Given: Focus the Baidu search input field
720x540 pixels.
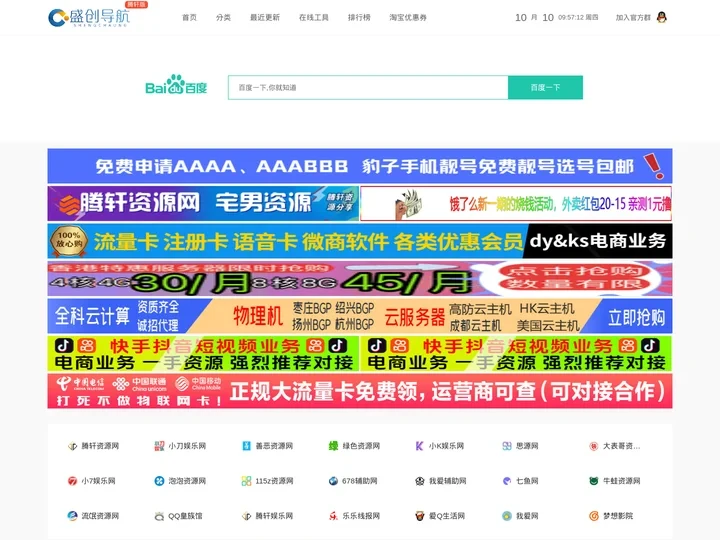Looking at the screenshot, I should coord(368,87).
